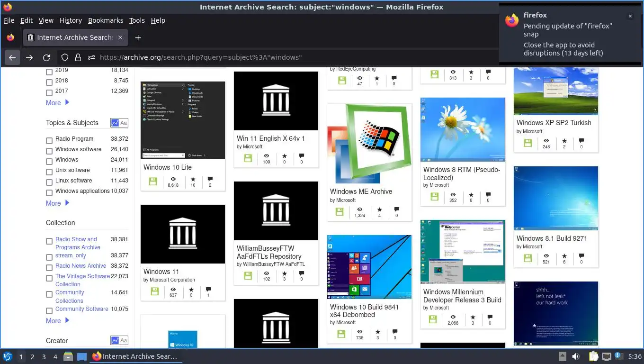Click the favorites star under Windows XP SP2 Turkish
The height and width of the screenshot is (364, 644).
tap(564, 141)
